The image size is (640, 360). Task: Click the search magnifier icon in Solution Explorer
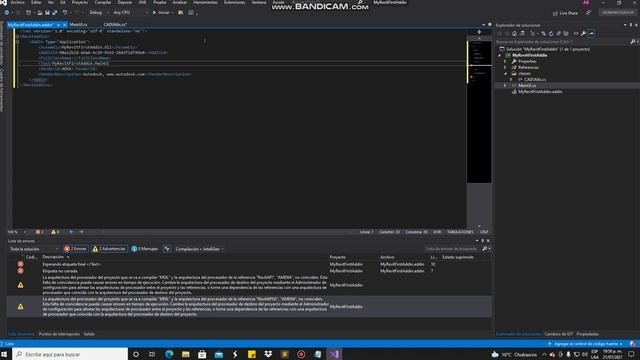[x=633, y=42]
